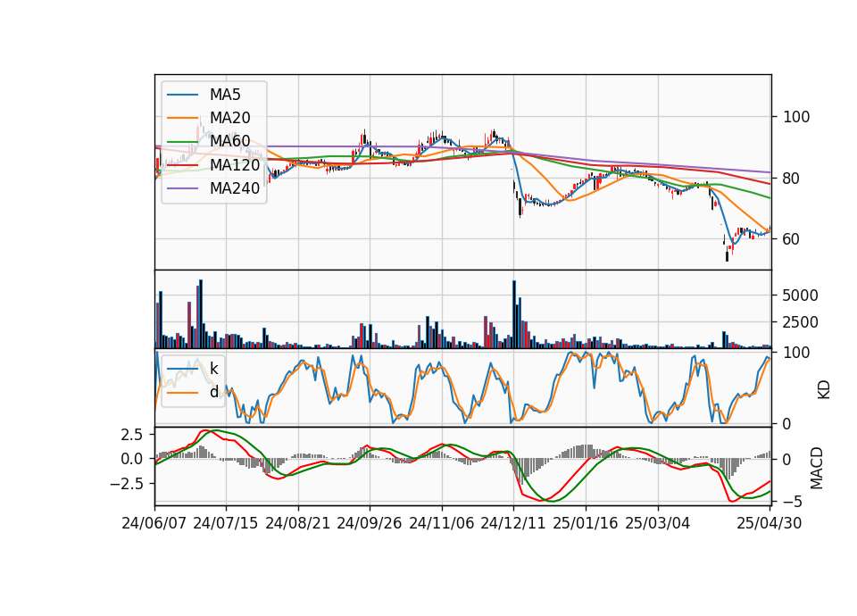Click the volume axis value 5000
Screen dimensions: 857x616
coord(800,296)
